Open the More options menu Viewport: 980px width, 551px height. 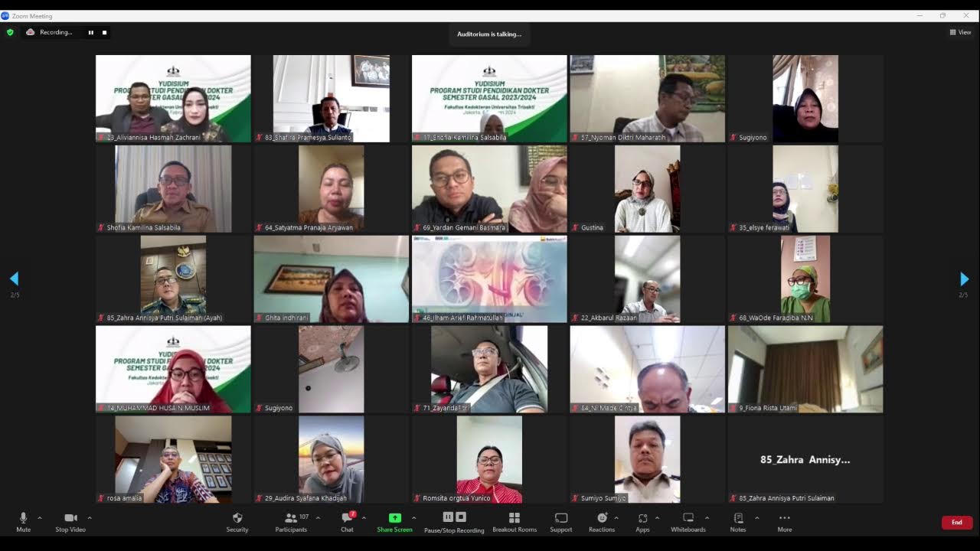(785, 521)
